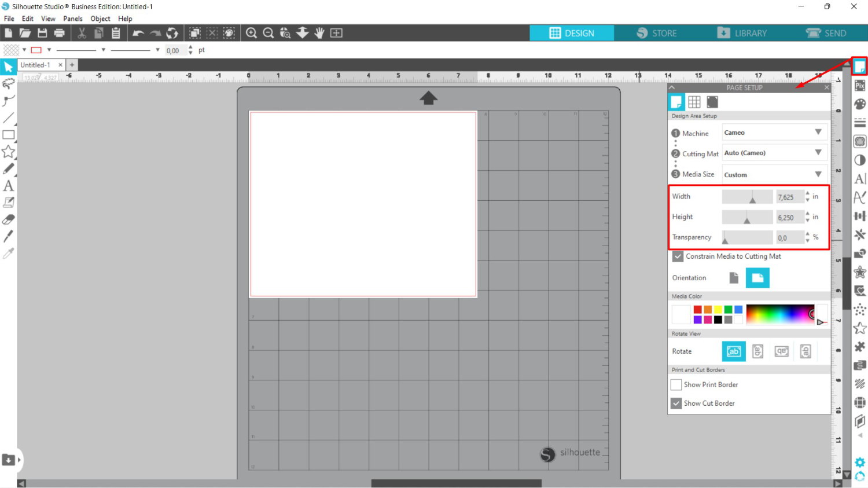This screenshot has width=868, height=488.
Task: Open the Help menu
Action: click(125, 19)
